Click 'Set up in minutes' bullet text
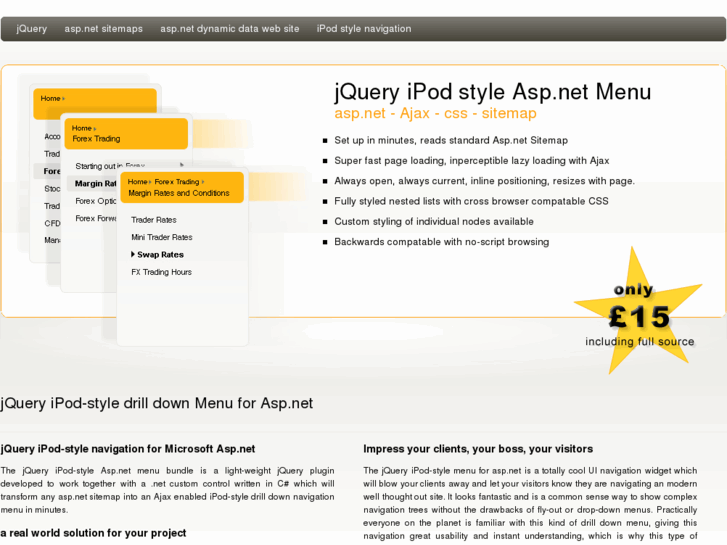 click(x=451, y=140)
